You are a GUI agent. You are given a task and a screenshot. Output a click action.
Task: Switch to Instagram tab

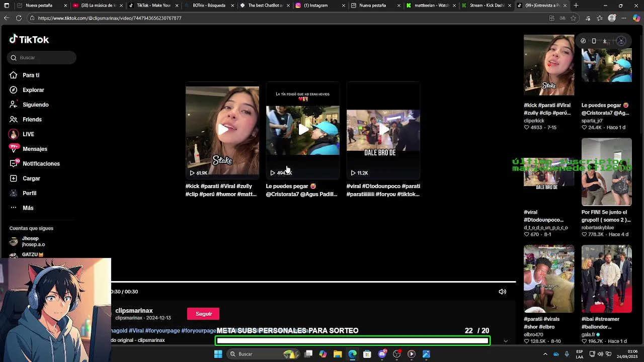click(320, 6)
